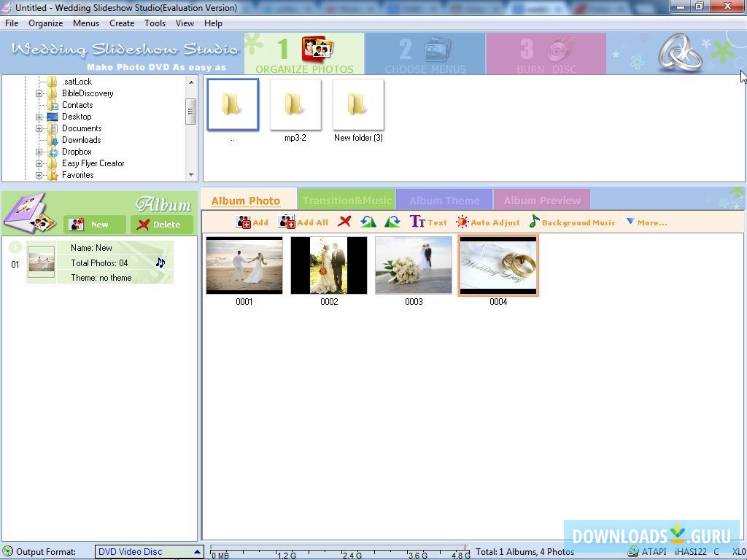The width and height of the screenshot is (747, 560).
Task: Open the Organize menu
Action: [x=45, y=23]
